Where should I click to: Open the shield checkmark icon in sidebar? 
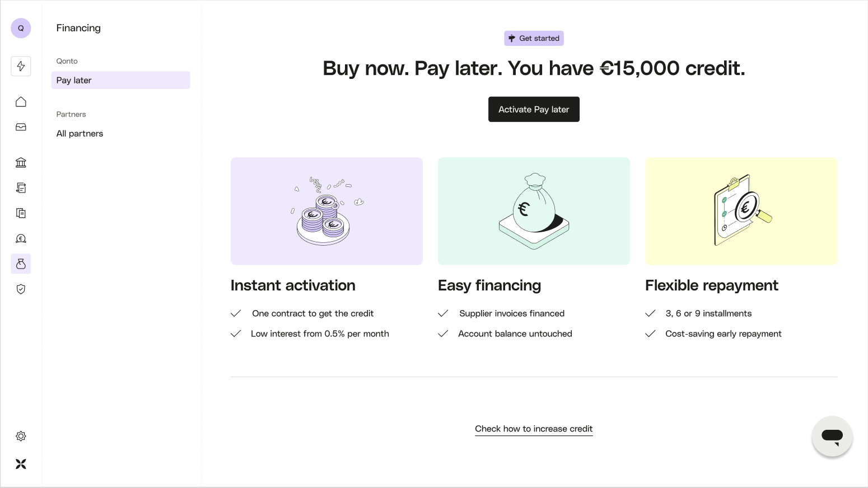21,289
